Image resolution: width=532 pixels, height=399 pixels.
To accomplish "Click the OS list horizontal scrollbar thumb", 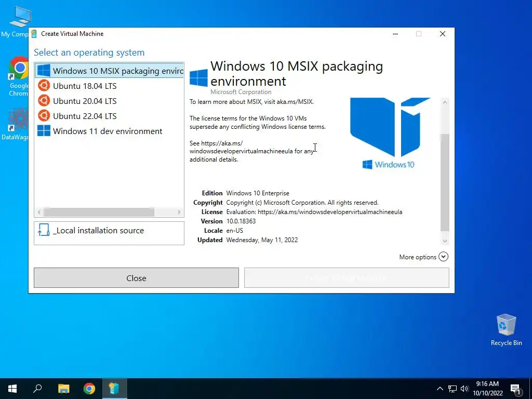I will pos(99,212).
